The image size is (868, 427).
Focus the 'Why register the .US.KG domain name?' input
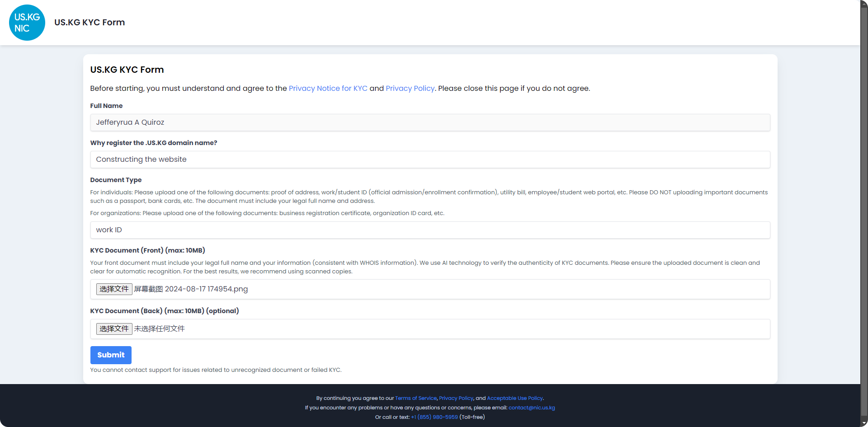[x=430, y=160]
